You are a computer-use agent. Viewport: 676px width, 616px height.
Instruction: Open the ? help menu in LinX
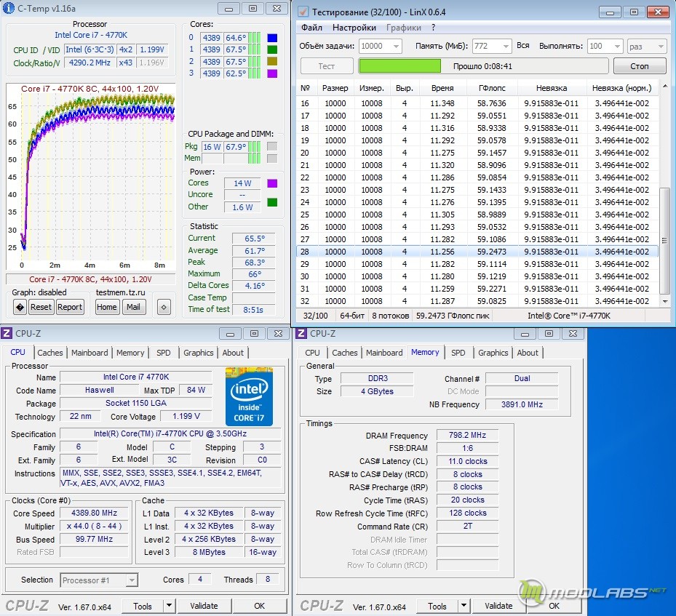click(433, 28)
